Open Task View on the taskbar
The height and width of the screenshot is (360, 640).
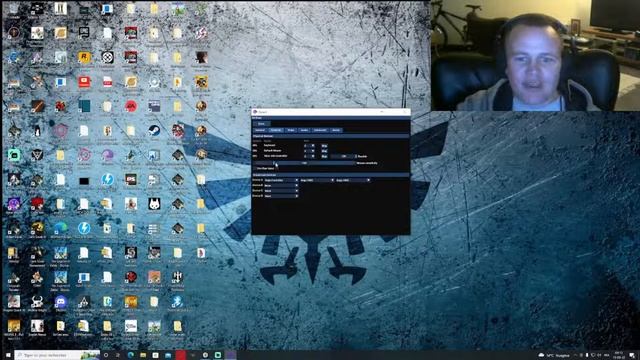[118, 355]
